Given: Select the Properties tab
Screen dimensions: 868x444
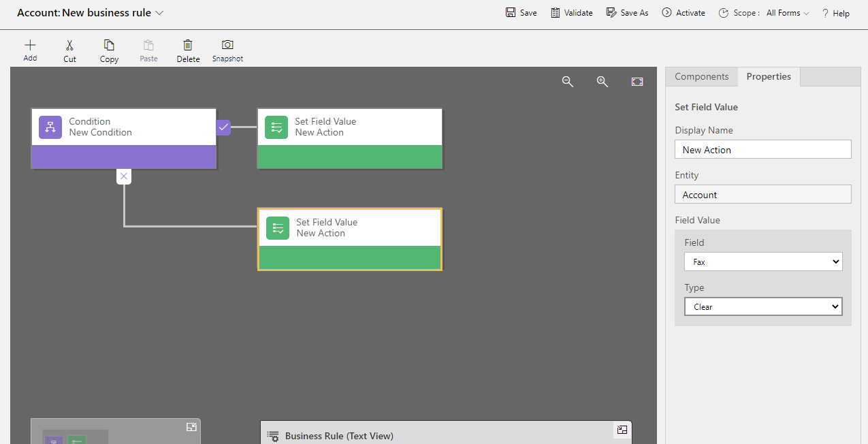Looking at the screenshot, I should [768, 76].
